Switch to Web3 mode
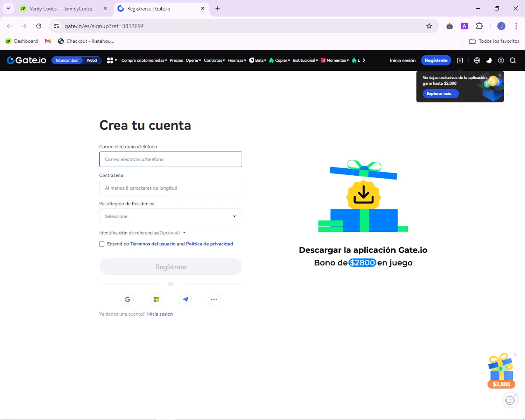Screen dimensions: 525x420 (92, 60)
